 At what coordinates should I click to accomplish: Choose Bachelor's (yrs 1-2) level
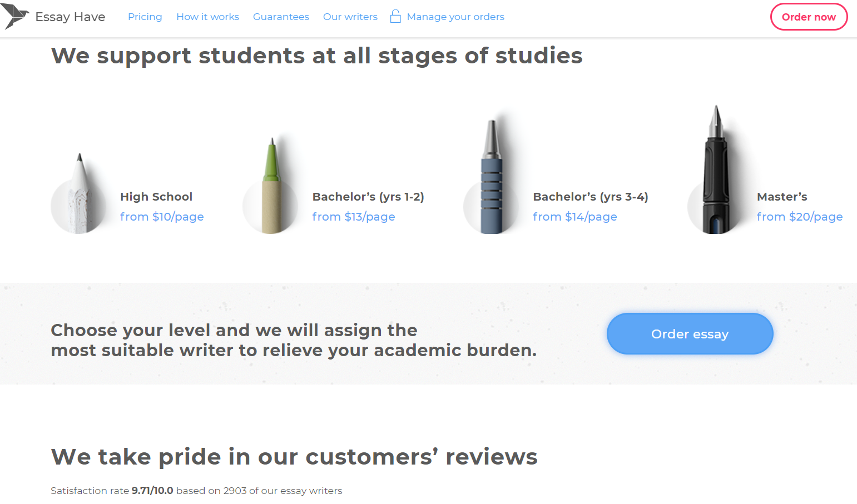pos(368,197)
